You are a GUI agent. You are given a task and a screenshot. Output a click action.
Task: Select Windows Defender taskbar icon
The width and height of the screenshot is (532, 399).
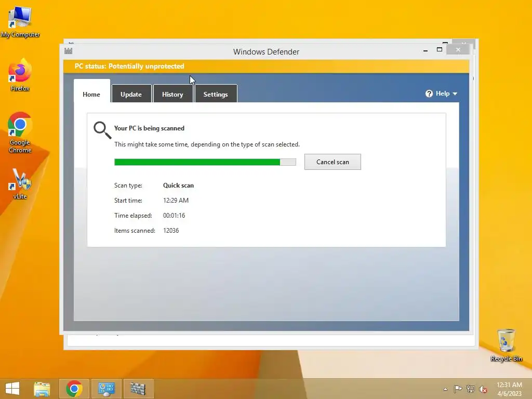[138, 389]
